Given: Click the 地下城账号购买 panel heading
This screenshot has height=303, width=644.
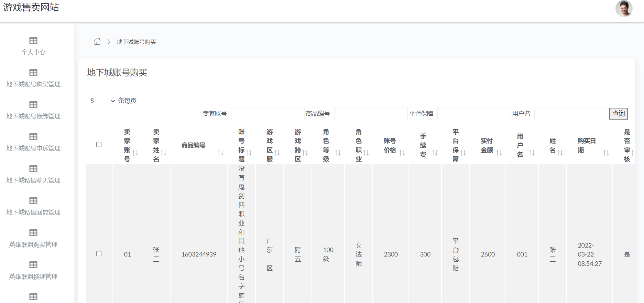Looking at the screenshot, I should coord(117,73).
